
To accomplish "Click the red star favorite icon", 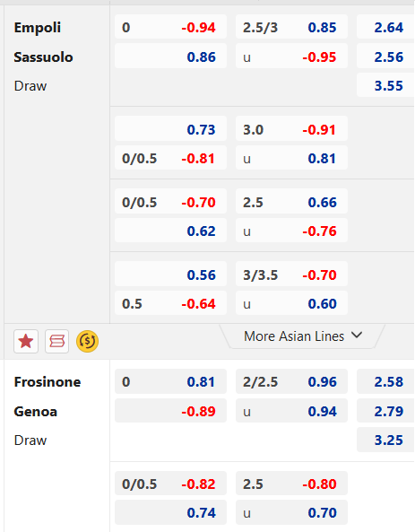I will [26, 341].
